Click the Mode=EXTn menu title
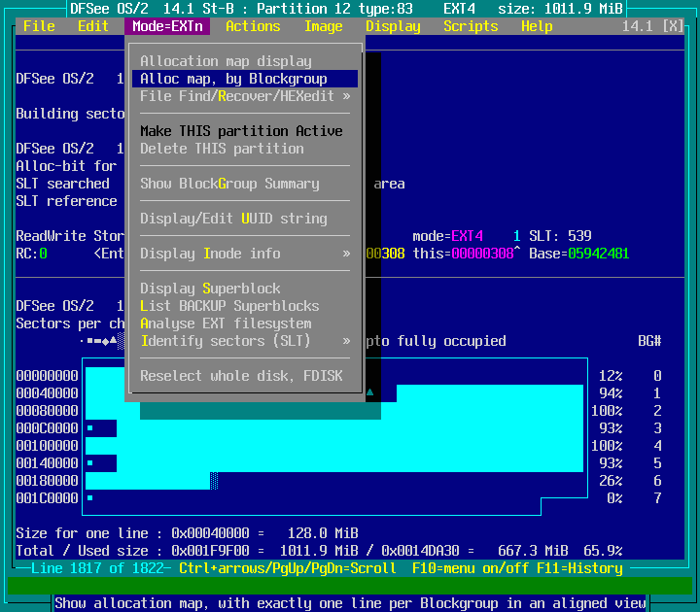Viewport: 700px width, 612px height. 167,26
